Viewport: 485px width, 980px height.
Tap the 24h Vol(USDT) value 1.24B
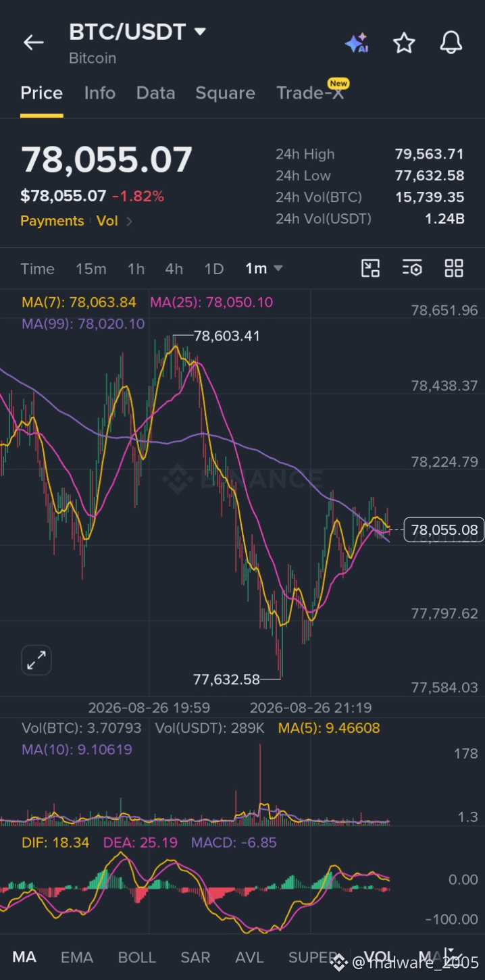pyautogui.click(x=444, y=218)
